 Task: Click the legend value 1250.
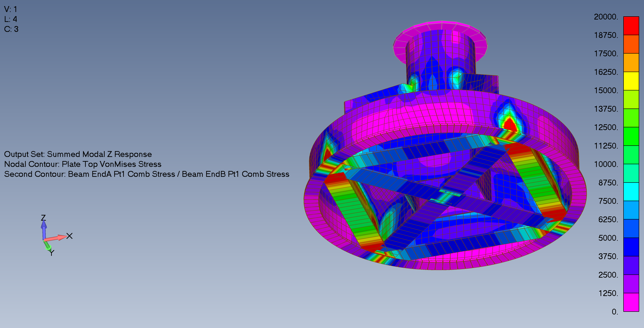[608, 293]
